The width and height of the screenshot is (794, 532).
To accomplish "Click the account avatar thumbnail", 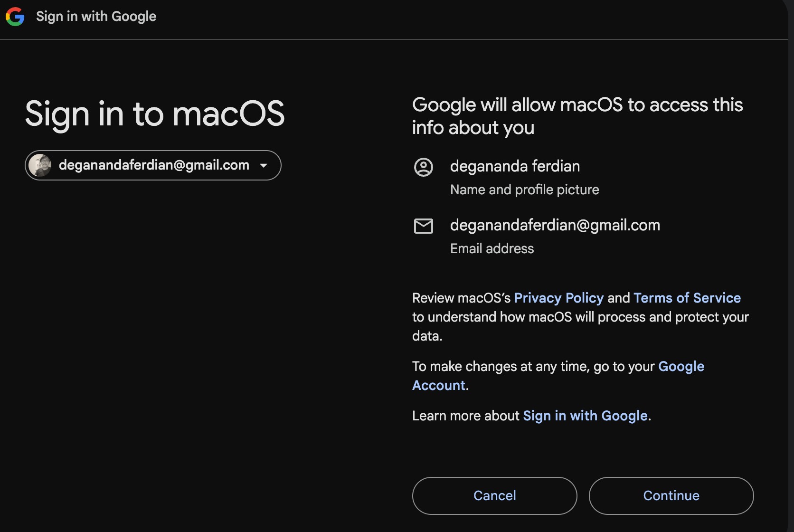I will tap(40, 165).
